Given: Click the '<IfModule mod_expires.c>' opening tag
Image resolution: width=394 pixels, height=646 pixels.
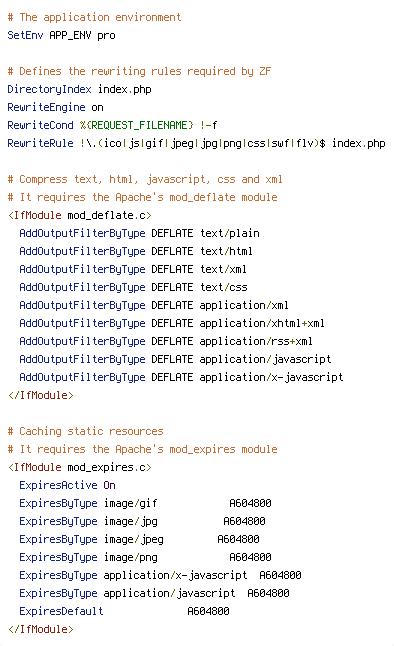Looking at the screenshot, I should (x=80, y=467).
